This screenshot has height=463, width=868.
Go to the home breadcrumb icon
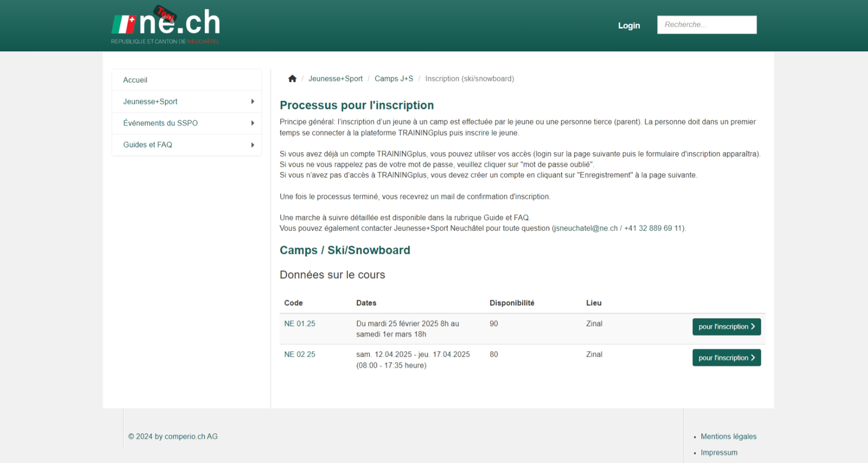[292, 78]
